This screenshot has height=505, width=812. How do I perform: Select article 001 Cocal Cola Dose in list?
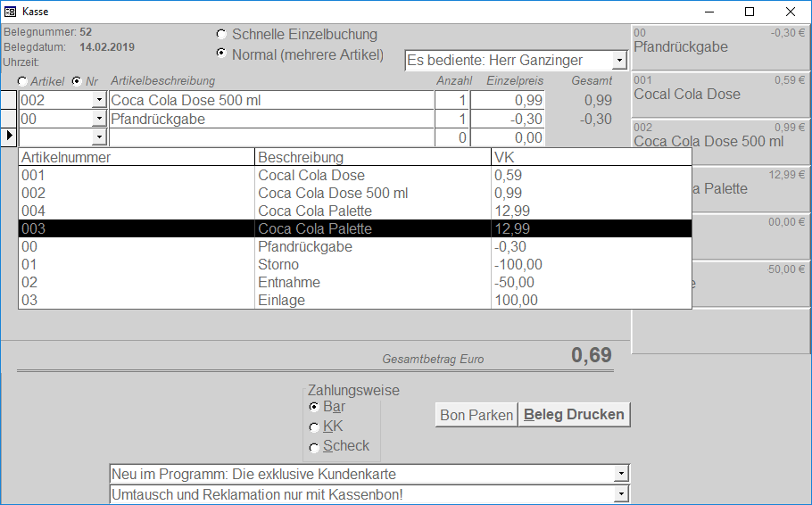tap(355, 175)
